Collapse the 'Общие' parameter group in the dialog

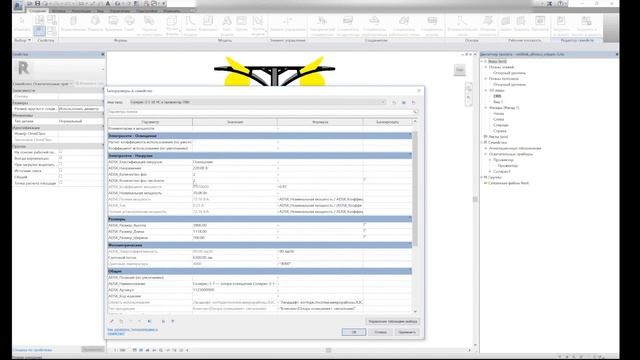pyautogui.click(x=410, y=271)
